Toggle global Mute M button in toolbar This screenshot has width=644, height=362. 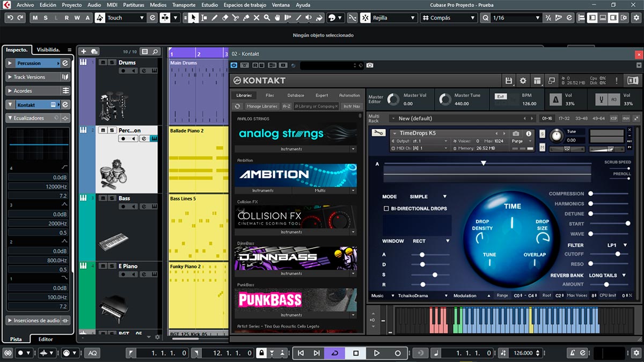[x=36, y=18]
